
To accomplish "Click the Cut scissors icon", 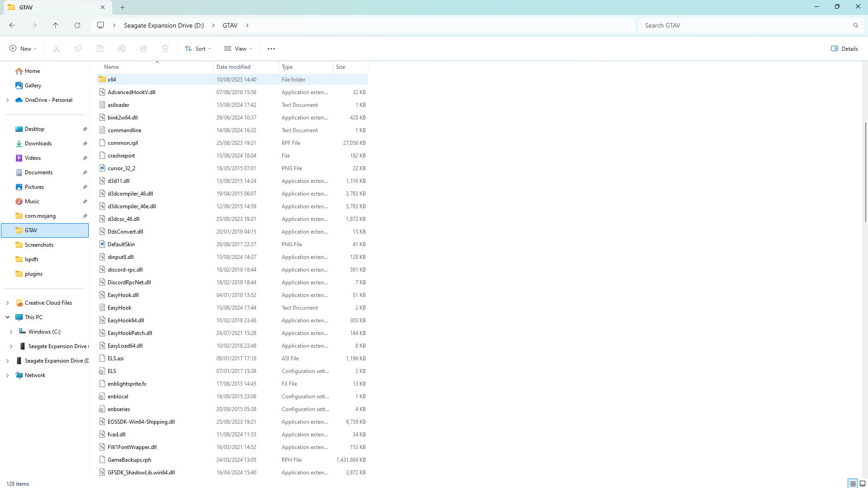I will tap(57, 48).
